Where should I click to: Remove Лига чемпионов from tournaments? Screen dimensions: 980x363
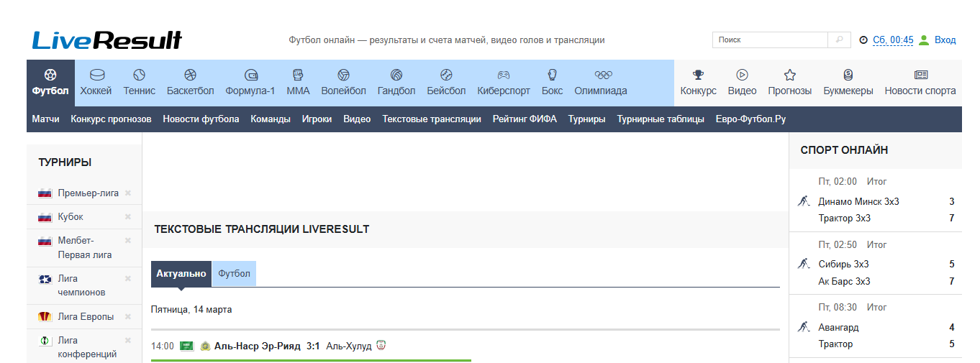coord(128,278)
